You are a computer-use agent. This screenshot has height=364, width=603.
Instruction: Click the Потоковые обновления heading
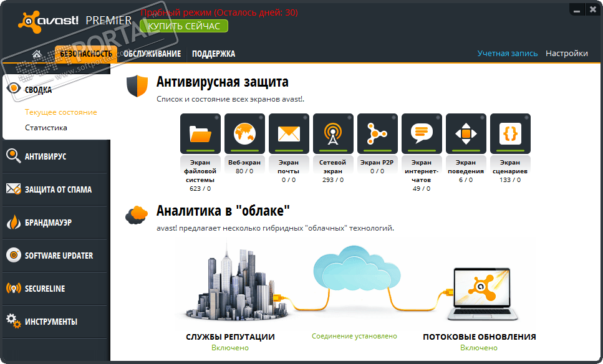pyautogui.click(x=479, y=337)
